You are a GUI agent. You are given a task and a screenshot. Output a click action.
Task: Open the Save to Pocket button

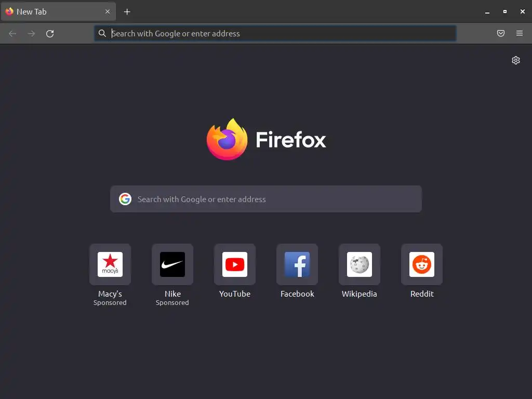pyautogui.click(x=501, y=33)
